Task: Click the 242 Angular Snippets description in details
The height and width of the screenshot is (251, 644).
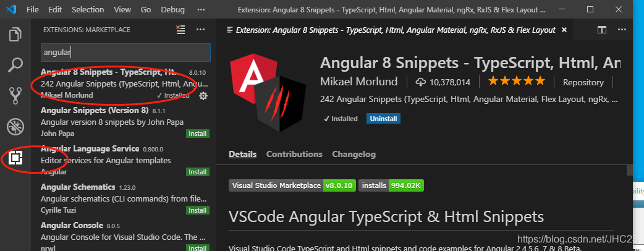Action: (469, 100)
